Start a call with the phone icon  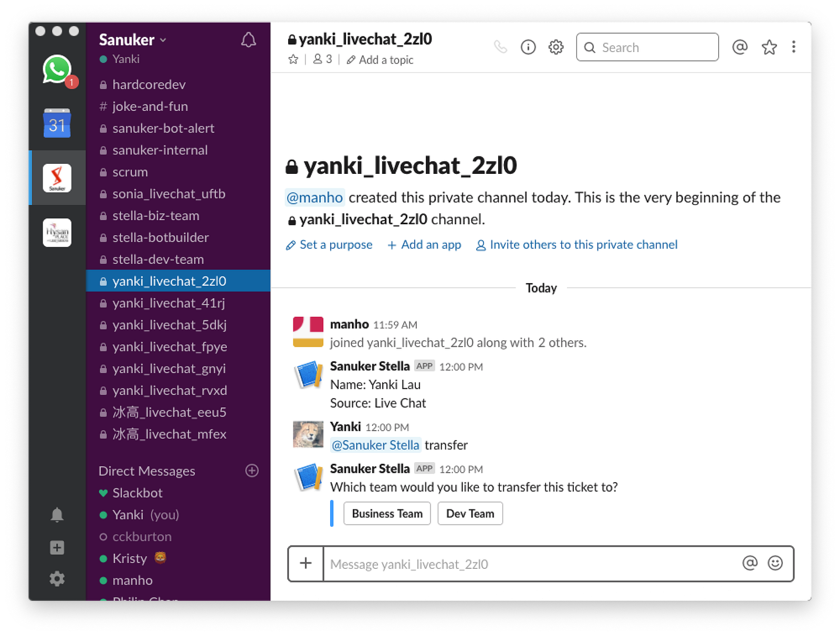[500, 47]
